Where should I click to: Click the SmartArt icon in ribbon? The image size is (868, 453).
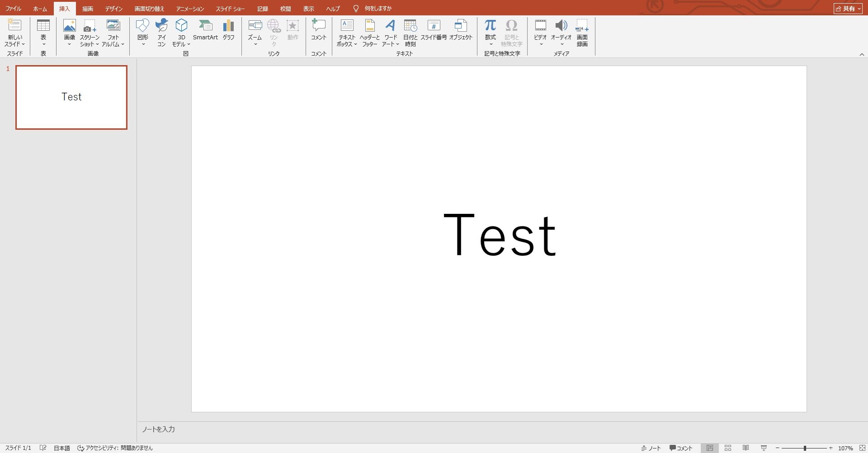[205, 30]
